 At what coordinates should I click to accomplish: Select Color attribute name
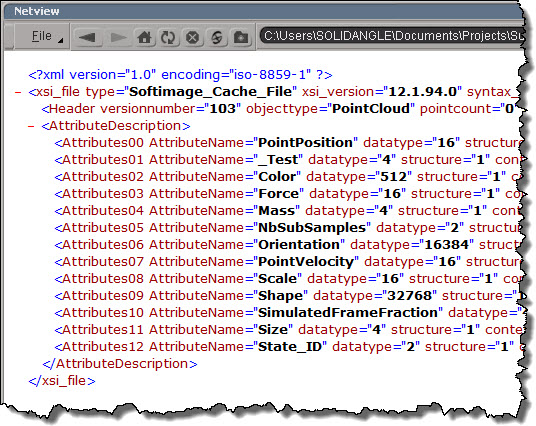click(x=277, y=177)
